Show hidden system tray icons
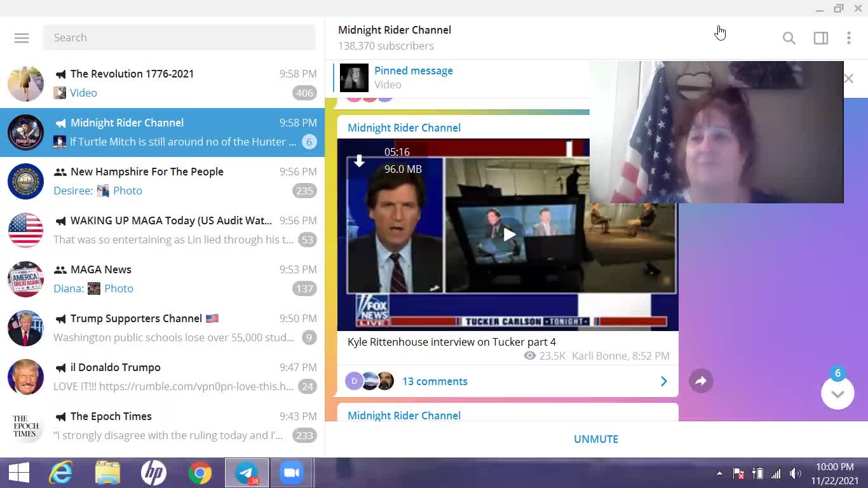 tap(719, 473)
